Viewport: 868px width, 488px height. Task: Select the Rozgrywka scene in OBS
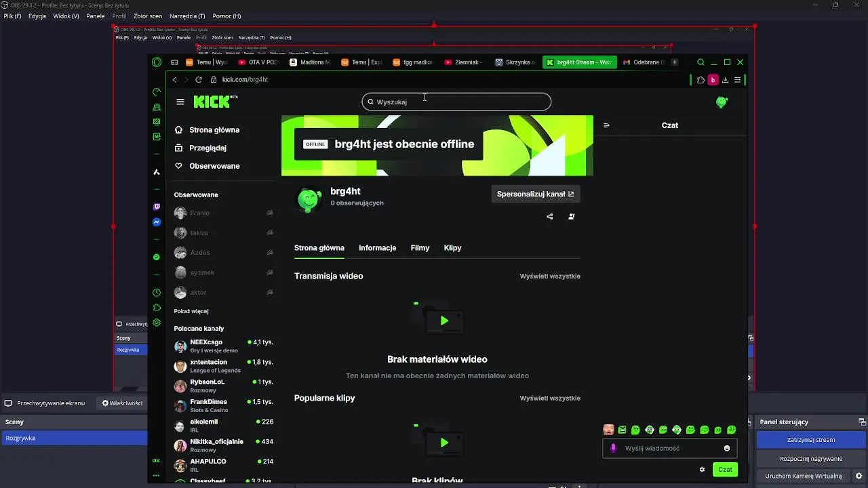(x=73, y=438)
